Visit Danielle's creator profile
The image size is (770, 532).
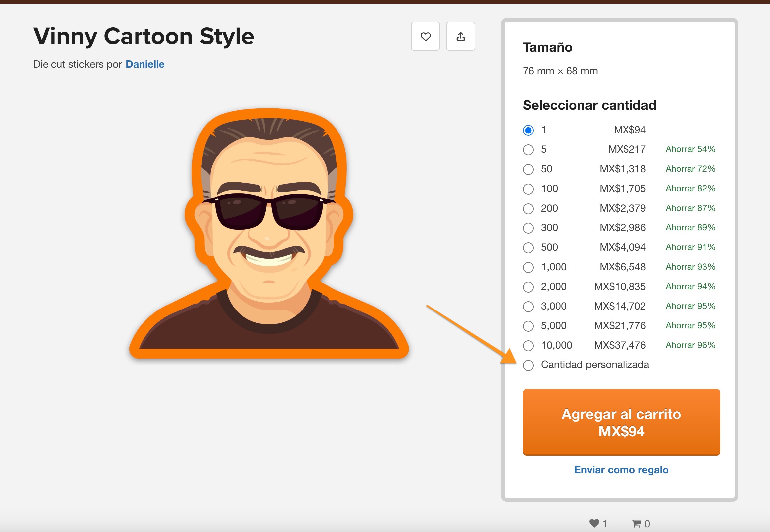tap(145, 64)
